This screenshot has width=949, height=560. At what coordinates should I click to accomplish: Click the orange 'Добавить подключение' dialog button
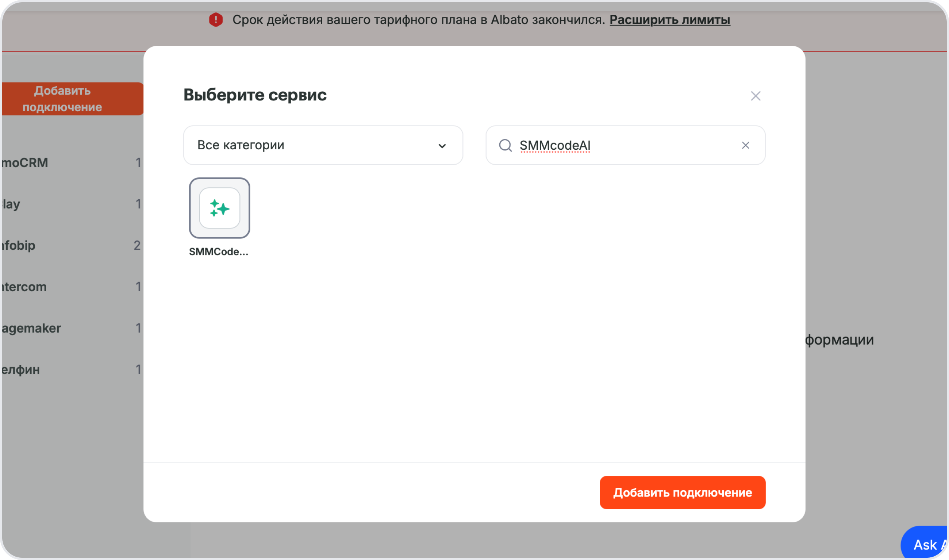click(x=682, y=492)
